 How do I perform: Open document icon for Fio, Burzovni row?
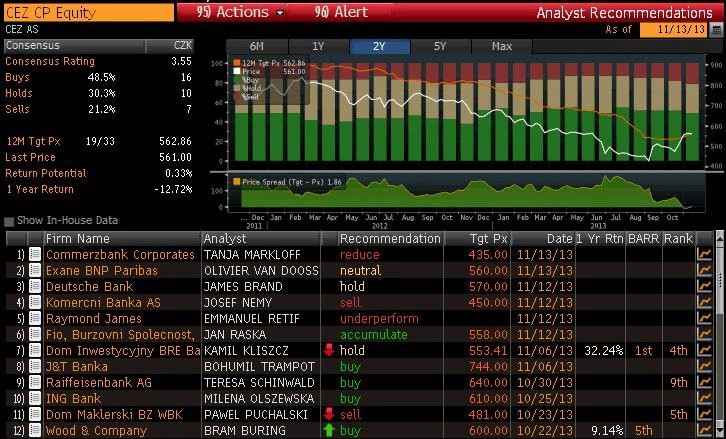[35, 334]
